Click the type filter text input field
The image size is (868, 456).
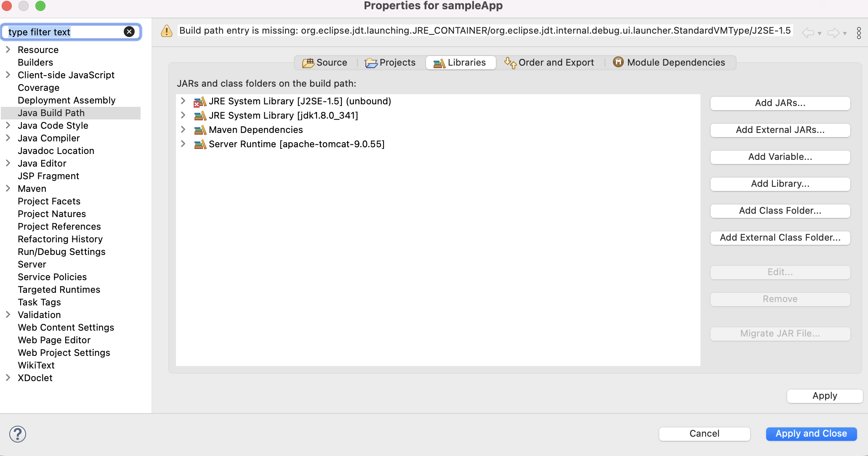point(71,32)
